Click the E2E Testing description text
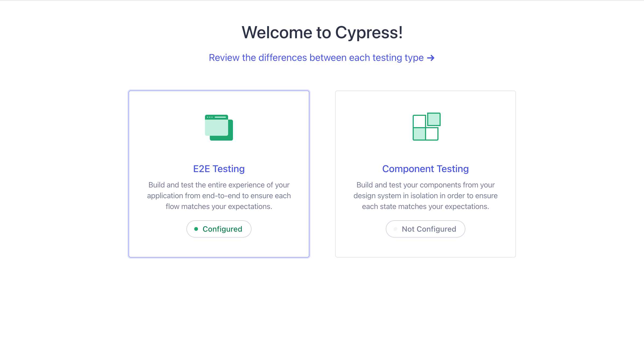Image resolution: width=644 pixels, height=348 pixels. click(x=219, y=196)
